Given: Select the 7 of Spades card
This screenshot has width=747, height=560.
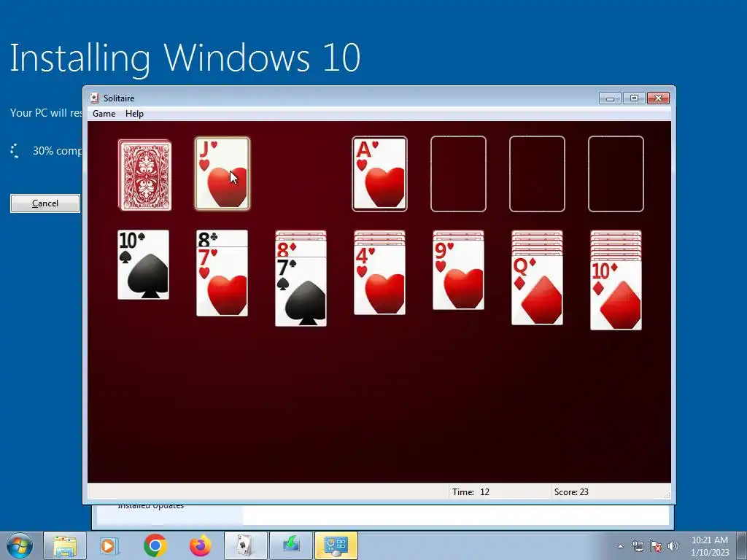Looking at the screenshot, I should coord(301,292).
